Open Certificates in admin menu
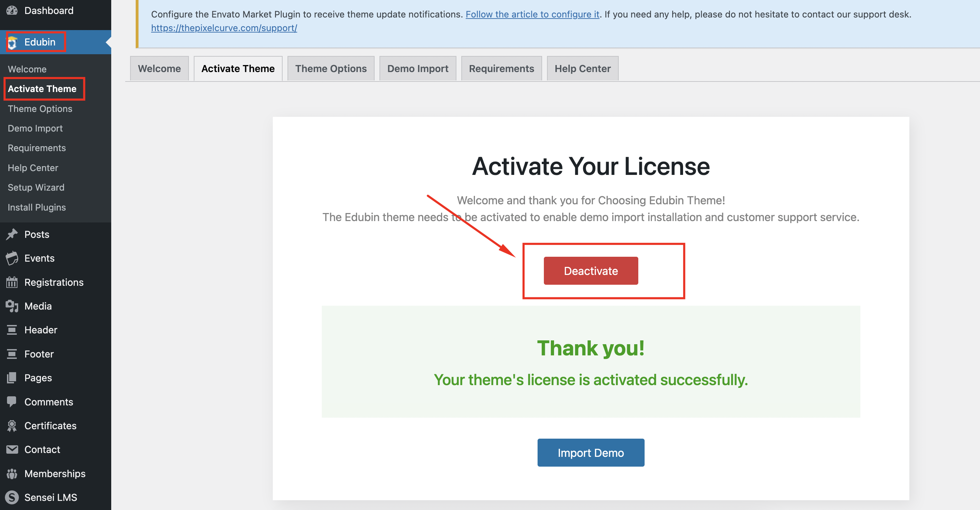 point(56,426)
